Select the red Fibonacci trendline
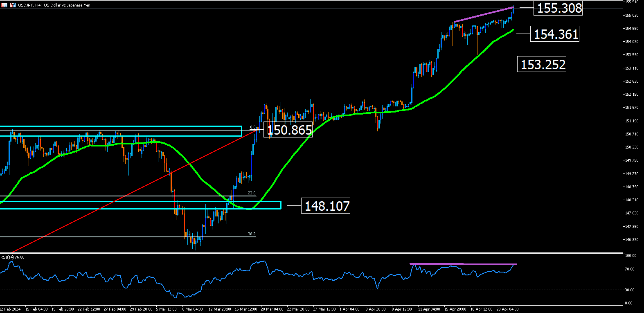The height and width of the screenshot is (313, 644). point(135,191)
